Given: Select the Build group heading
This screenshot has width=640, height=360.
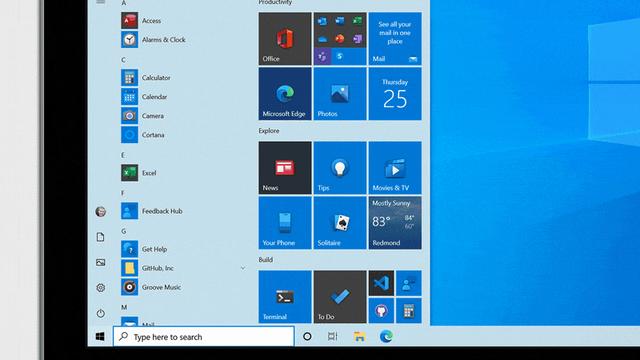Looking at the screenshot, I should coord(266,260).
